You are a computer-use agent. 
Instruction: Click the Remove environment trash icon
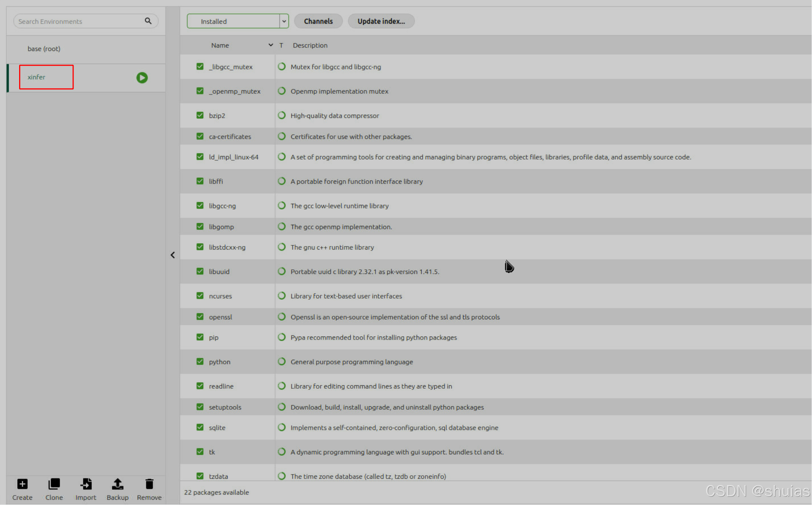149,484
